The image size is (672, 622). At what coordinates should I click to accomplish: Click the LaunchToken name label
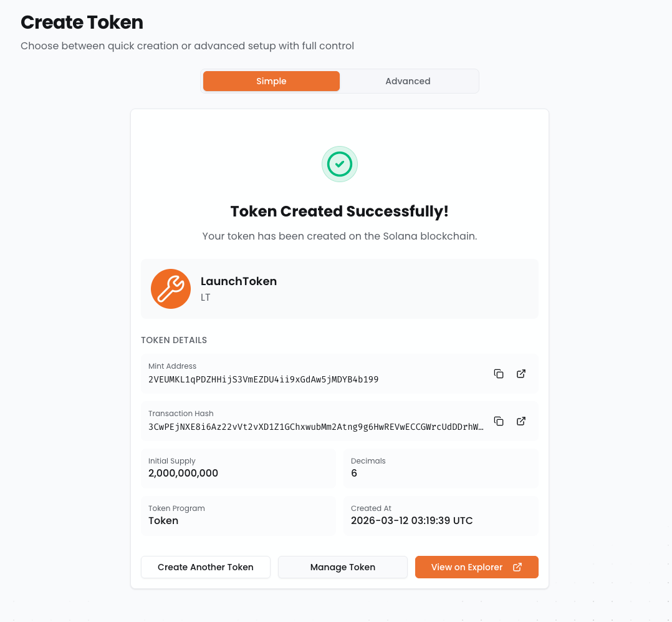coord(239,281)
